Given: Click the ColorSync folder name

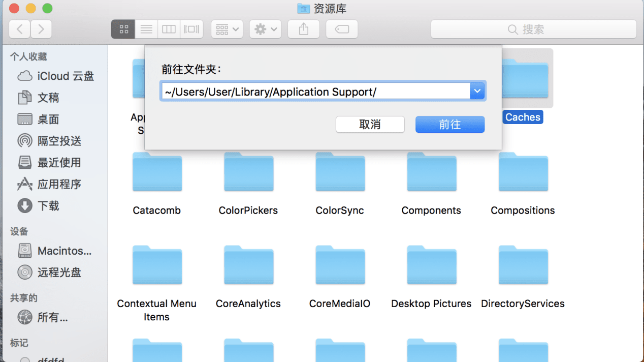Looking at the screenshot, I should [x=340, y=210].
